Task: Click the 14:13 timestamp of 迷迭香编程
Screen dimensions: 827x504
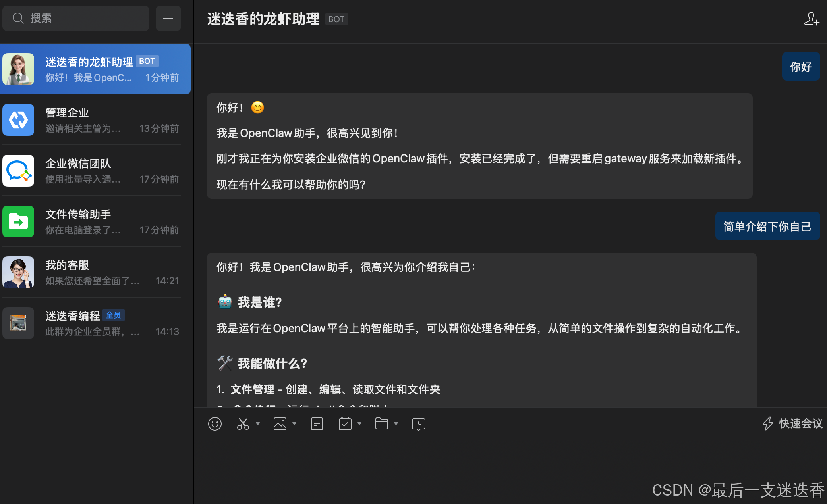Action: [x=167, y=331]
